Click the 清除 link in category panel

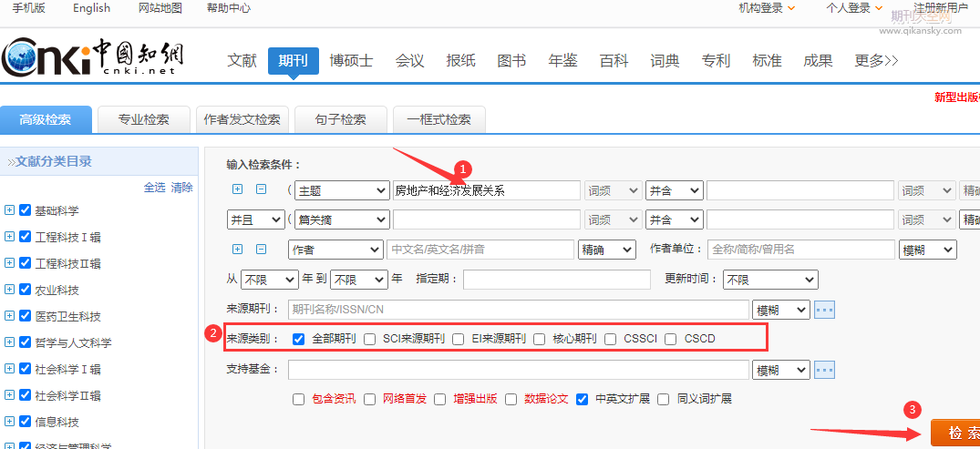point(181,188)
